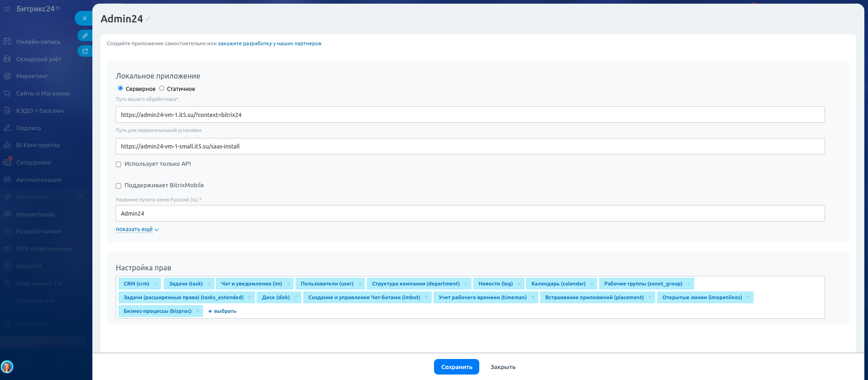This screenshot has width=868, height=380.
Task: Remove the Рабочие группы (sonet_group) tag
Action: 689,284
